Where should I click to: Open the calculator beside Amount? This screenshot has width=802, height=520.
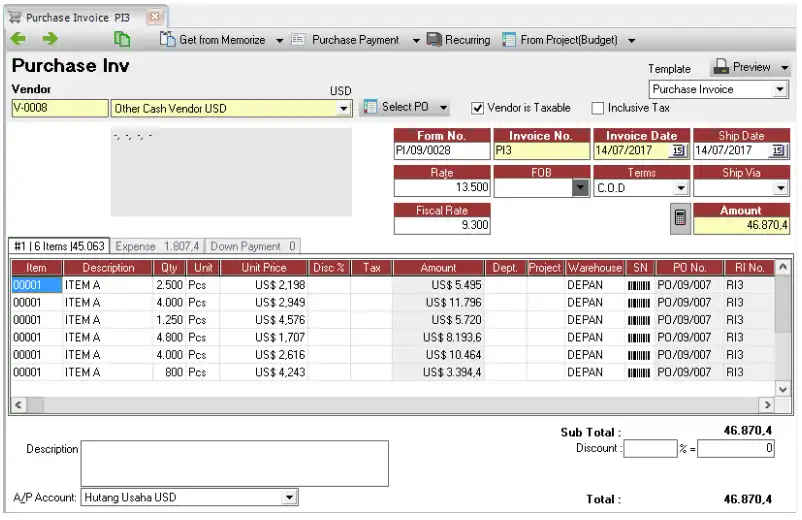pyautogui.click(x=680, y=218)
